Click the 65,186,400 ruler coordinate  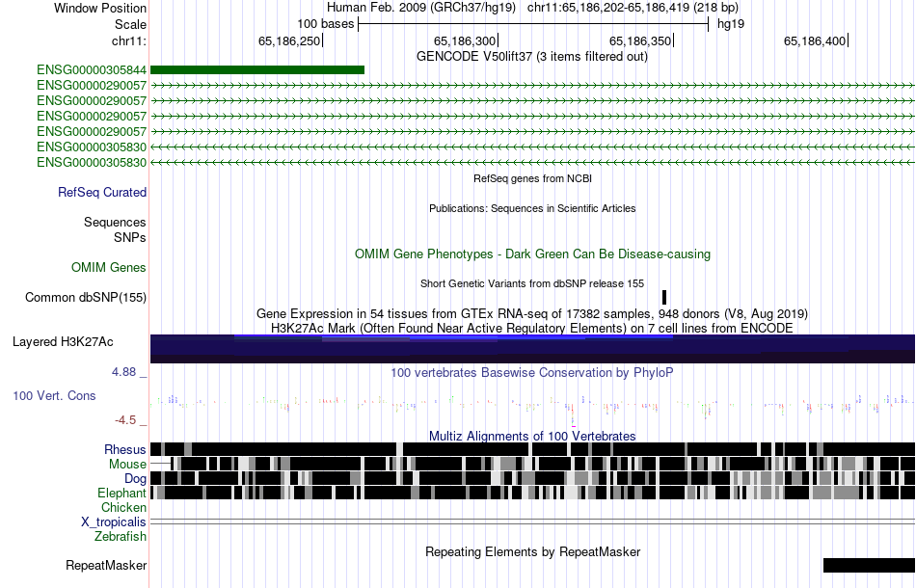(815, 40)
